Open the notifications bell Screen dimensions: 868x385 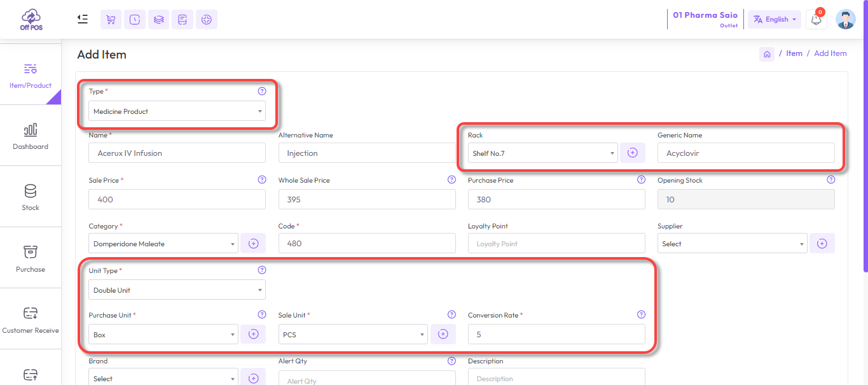(x=816, y=20)
